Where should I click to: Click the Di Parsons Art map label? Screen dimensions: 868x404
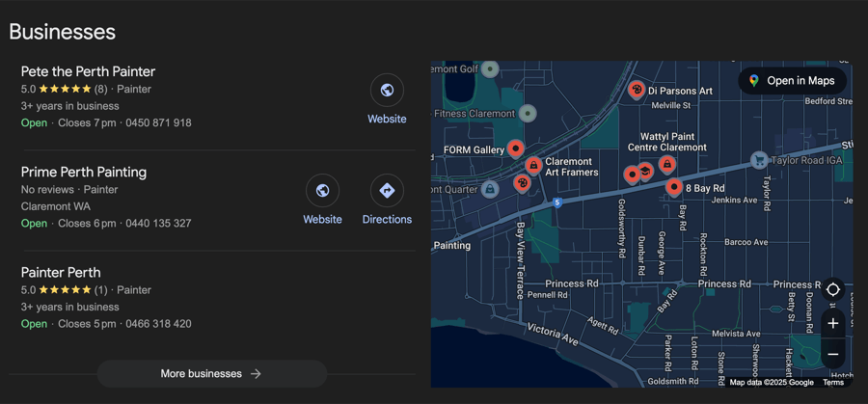tap(680, 91)
